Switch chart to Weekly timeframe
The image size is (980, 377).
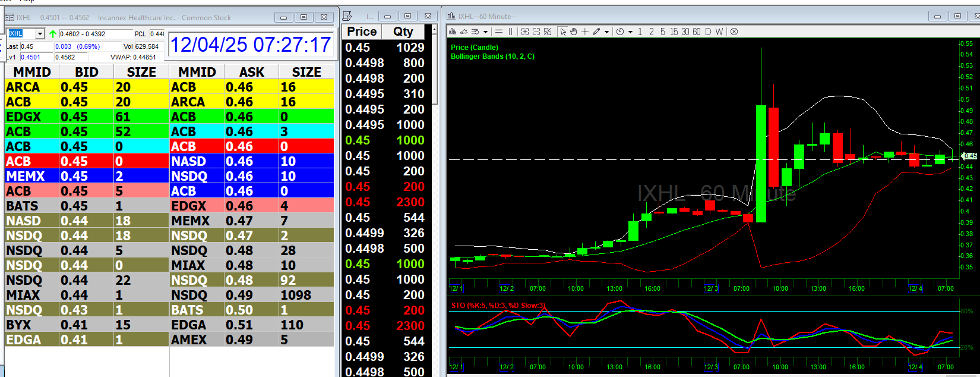tap(719, 32)
